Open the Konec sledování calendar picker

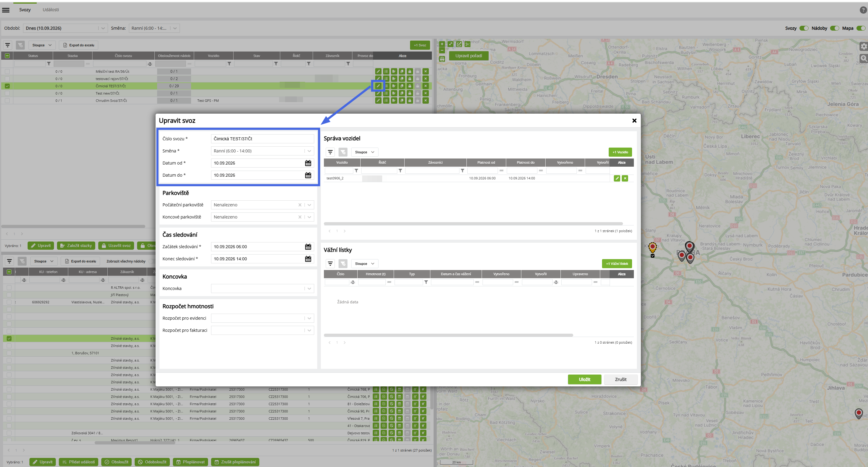pyautogui.click(x=308, y=259)
